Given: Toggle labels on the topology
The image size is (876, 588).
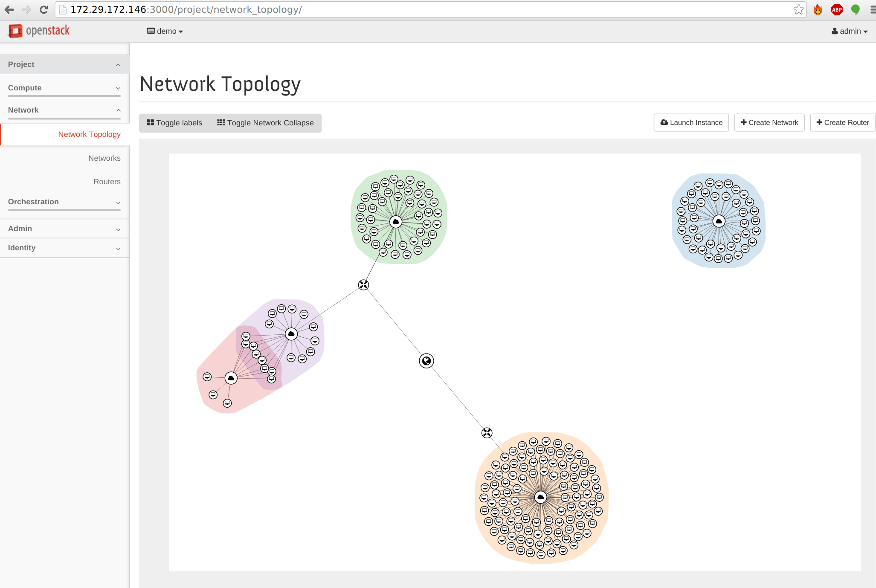Looking at the screenshot, I should pyautogui.click(x=174, y=123).
